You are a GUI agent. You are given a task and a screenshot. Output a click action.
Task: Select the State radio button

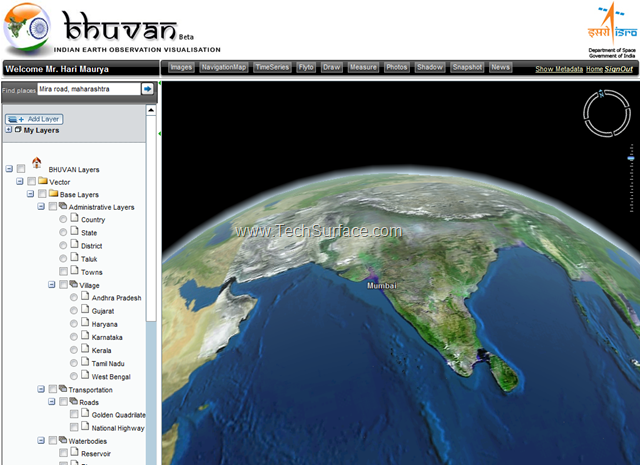coord(64,233)
